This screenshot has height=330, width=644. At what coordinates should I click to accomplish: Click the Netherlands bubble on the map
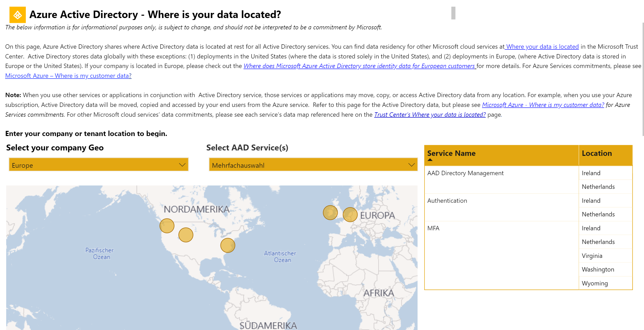(x=350, y=215)
